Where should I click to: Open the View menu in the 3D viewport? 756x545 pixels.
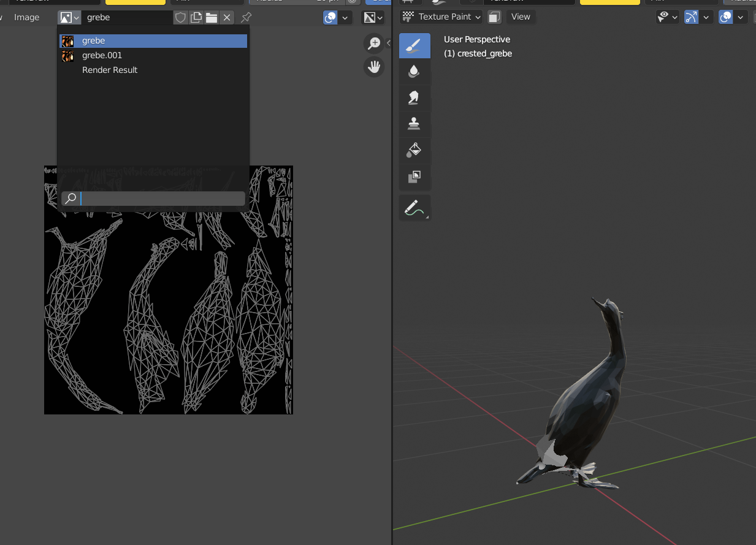coord(521,17)
